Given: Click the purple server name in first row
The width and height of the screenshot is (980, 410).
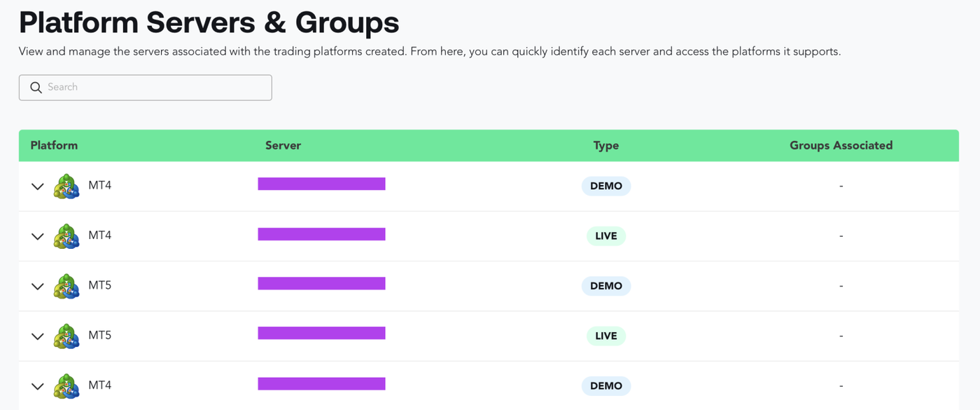Looking at the screenshot, I should (321, 184).
